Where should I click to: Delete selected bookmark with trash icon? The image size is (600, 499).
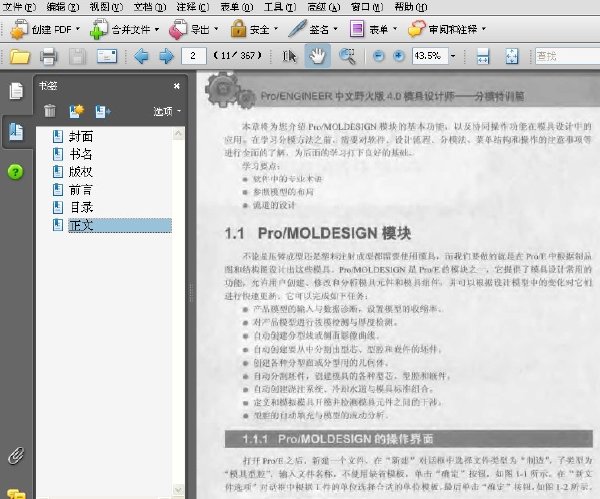coord(50,111)
